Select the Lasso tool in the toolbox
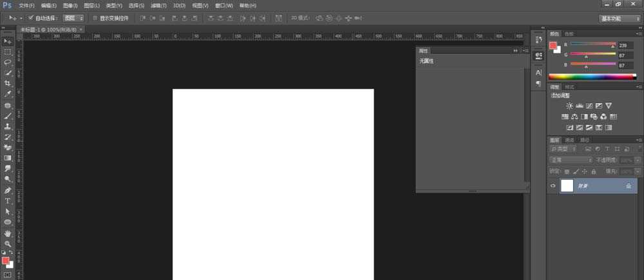 click(x=8, y=62)
